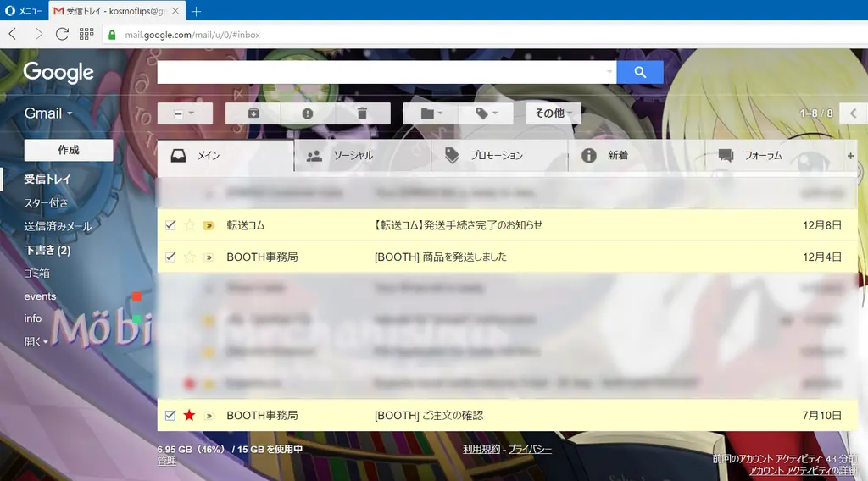Open email [BOOTH] 商品を発送しました

[441, 257]
